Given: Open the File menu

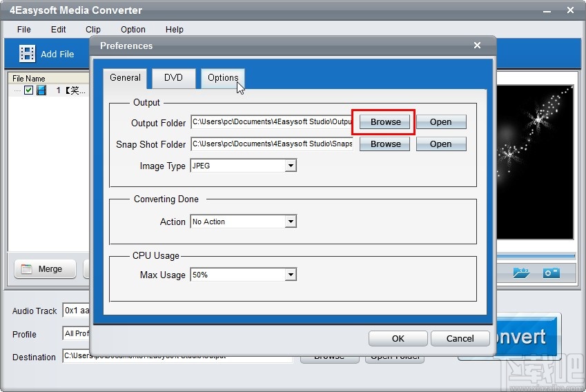Looking at the screenshot, I should click(24, 30).
